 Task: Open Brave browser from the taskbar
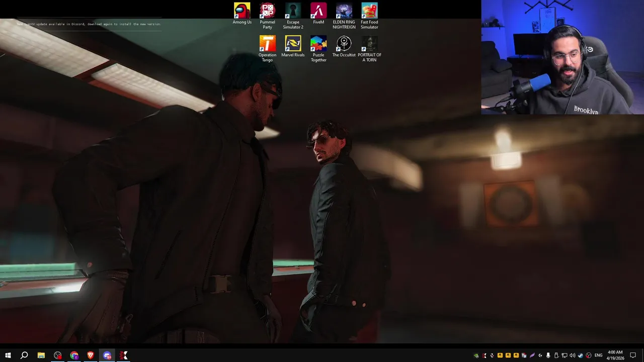coord(91,355)
